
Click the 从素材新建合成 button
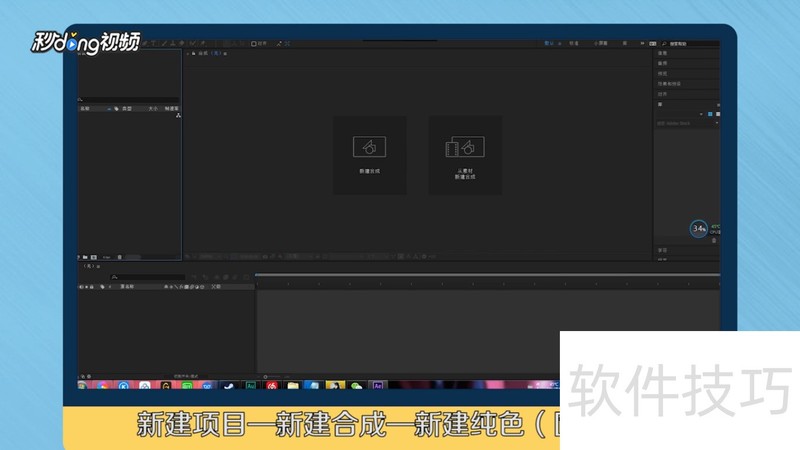click(464, 155)
